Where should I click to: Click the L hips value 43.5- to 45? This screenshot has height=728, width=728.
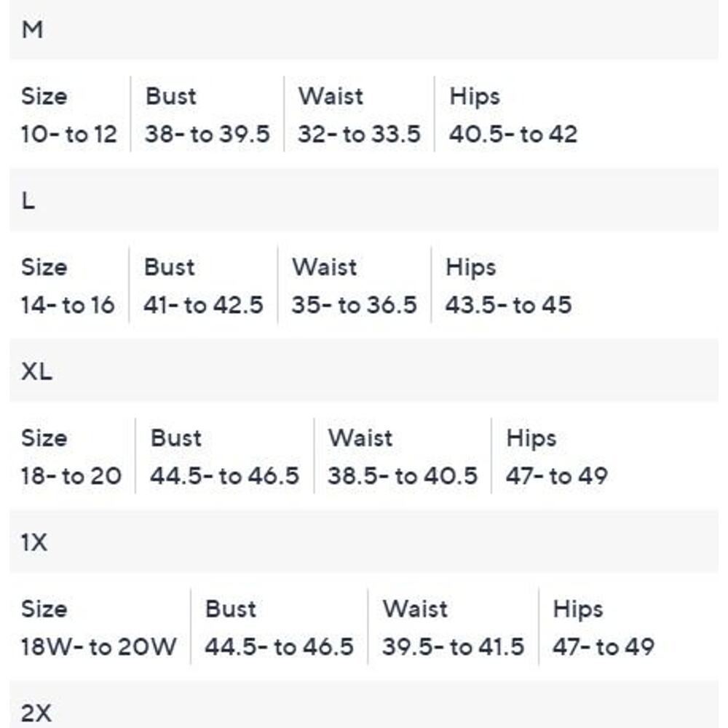coord(508,305)
